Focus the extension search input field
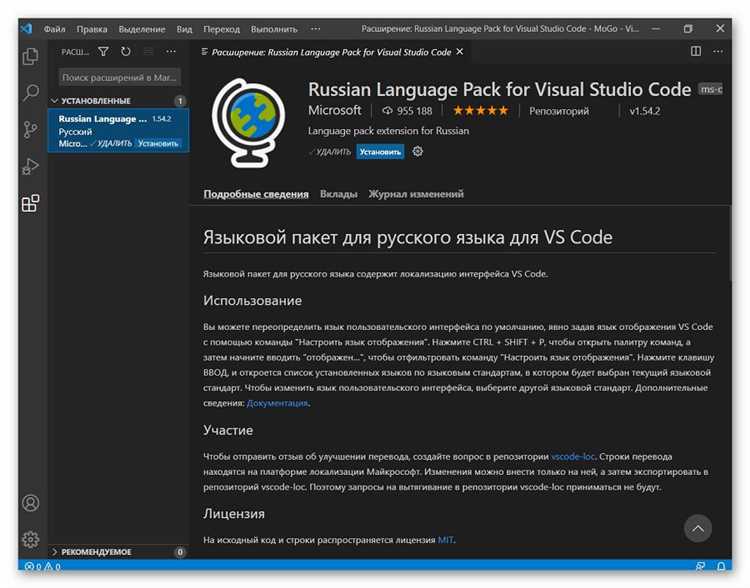The image size is (750, 588). [x=120, y=78]
